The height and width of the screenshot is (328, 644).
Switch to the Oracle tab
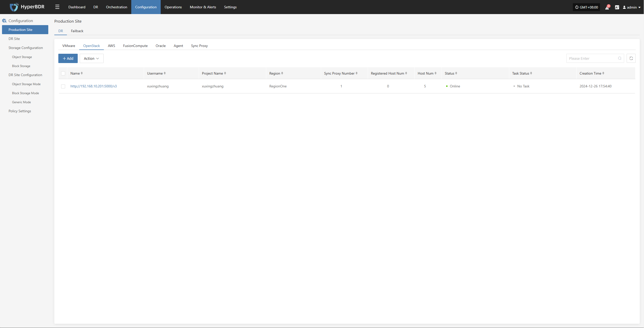pyautogui.click(x=161, y=46)
